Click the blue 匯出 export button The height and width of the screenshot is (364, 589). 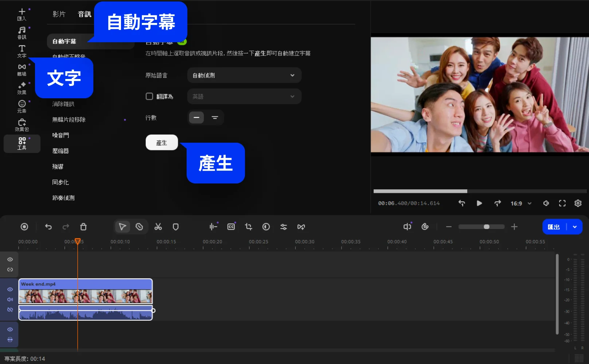[554, 227]
